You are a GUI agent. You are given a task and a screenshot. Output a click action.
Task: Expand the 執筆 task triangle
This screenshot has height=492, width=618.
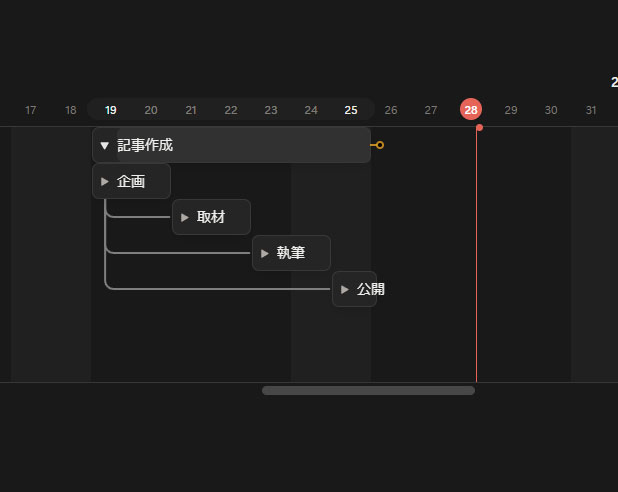(x=265, y=254)
